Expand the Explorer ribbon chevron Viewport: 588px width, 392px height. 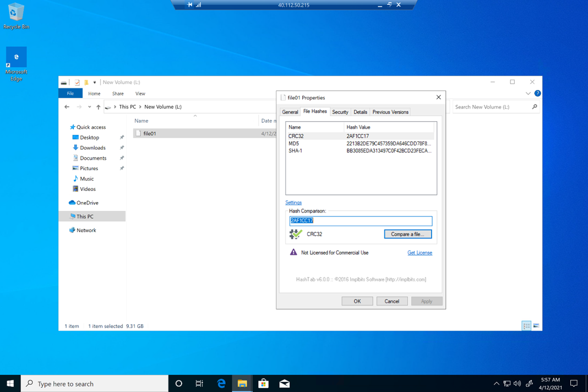[x=528, y=94]
